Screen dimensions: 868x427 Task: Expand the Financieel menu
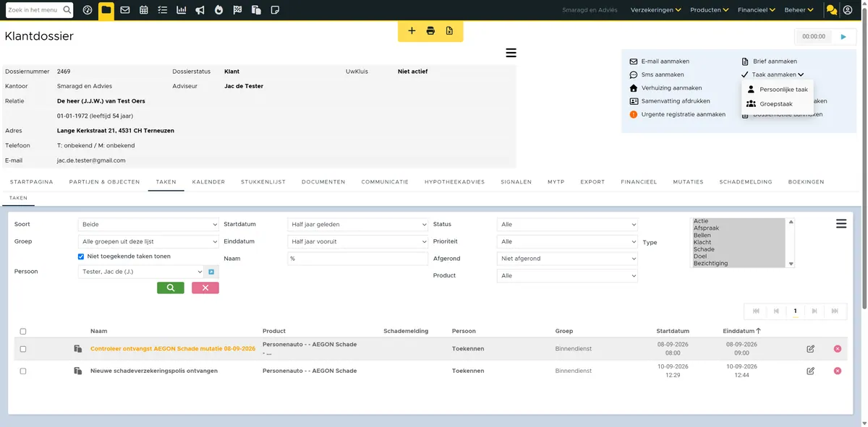click(x=757, y=10)
